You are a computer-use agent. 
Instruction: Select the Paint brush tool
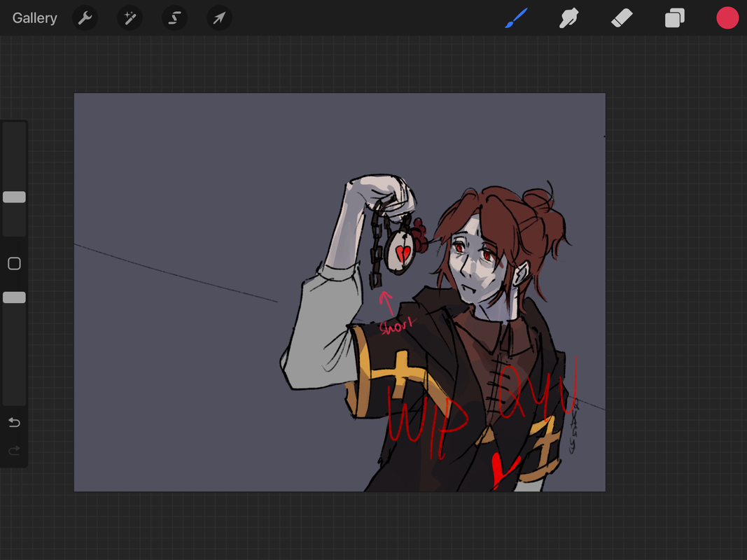click(x=516, y=18)
